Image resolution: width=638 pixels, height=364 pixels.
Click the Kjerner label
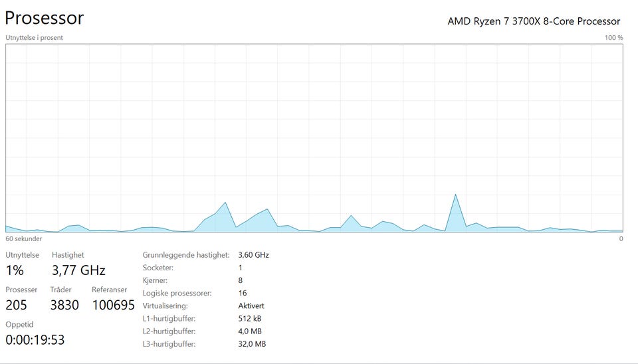(x=155, y=280)
